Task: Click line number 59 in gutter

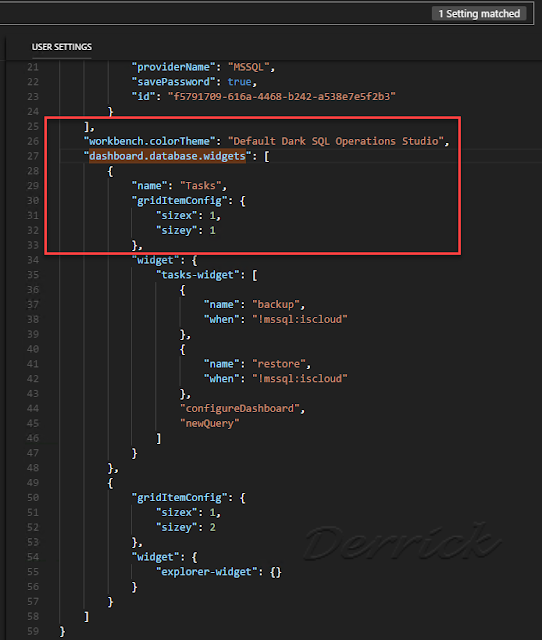Action: tap(33, 631)
